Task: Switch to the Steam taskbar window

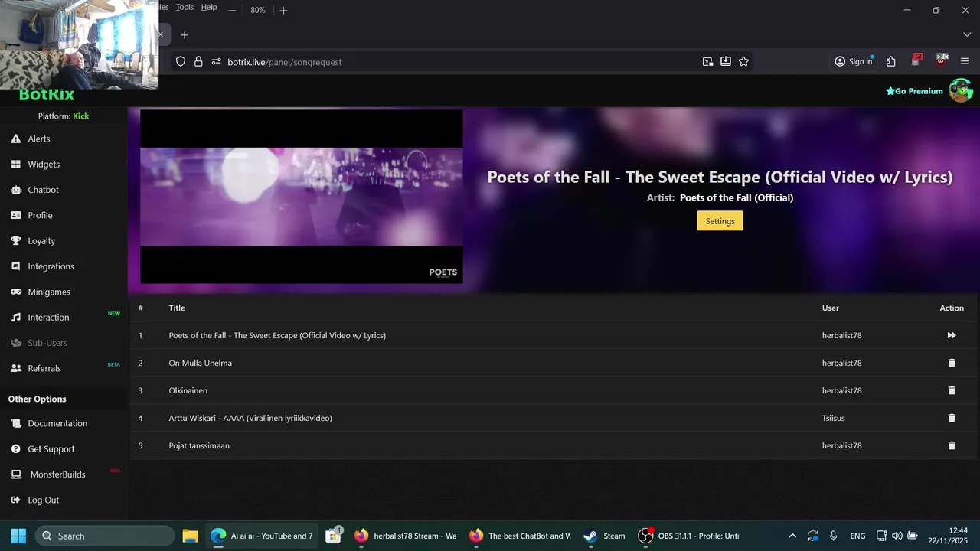Action: (x=605, y=536)
